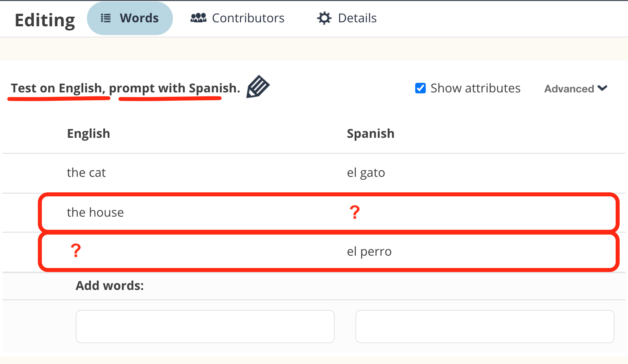Toggle the Show attributes checkbox
Viewport: 628px width, 364px height.
pyautogui.click(x=420, y=88)
